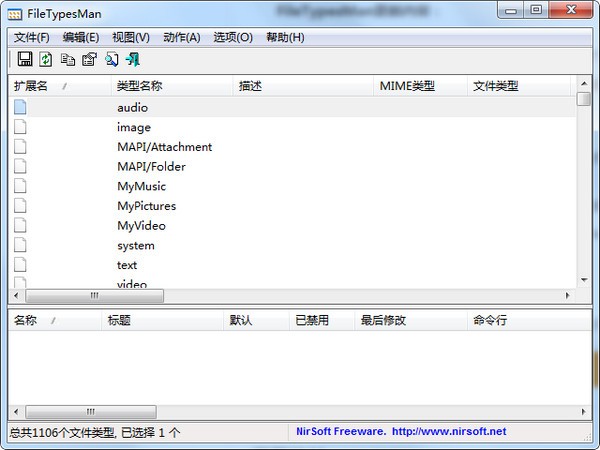The image size is (600, 450).
Task: Select the file icon of the text row
Action: (x=20, y=265)
